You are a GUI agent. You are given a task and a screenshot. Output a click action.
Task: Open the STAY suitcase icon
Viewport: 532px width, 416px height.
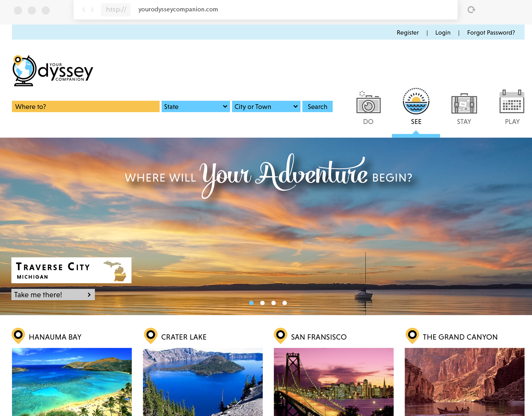pyautogui.click(x=464, y=103)
